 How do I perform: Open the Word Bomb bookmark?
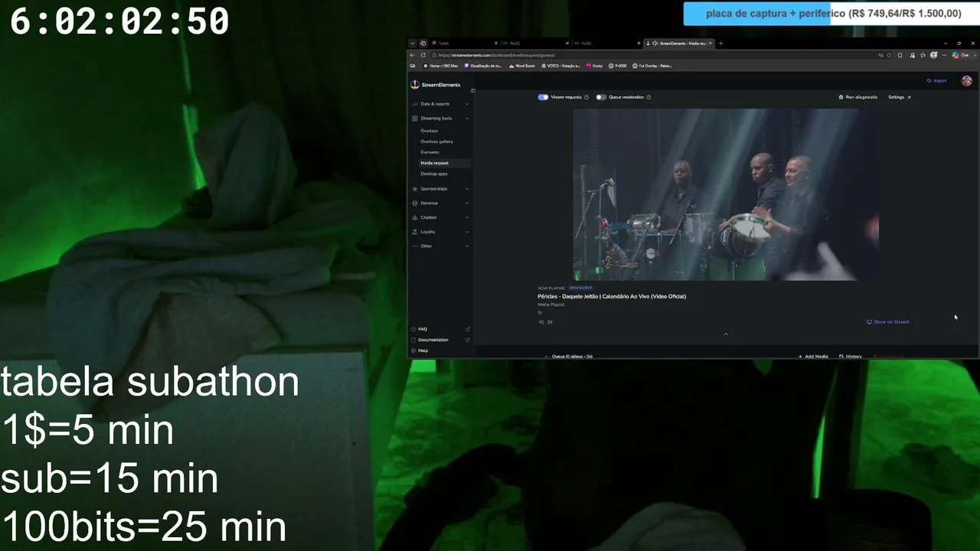[x=522, y=66]
